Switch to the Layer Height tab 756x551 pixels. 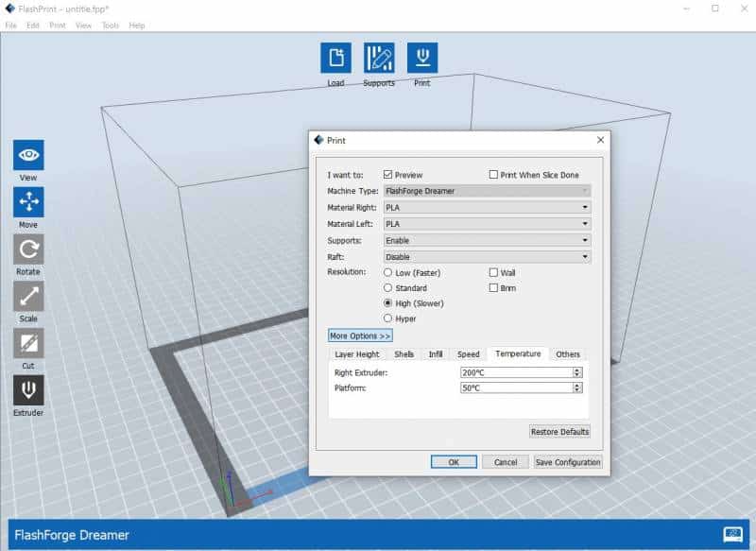point(357,354)
